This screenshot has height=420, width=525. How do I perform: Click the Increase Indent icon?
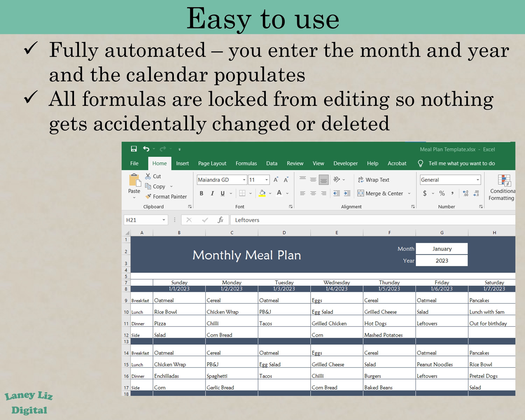pyautogui.click(x=348, y=193)
